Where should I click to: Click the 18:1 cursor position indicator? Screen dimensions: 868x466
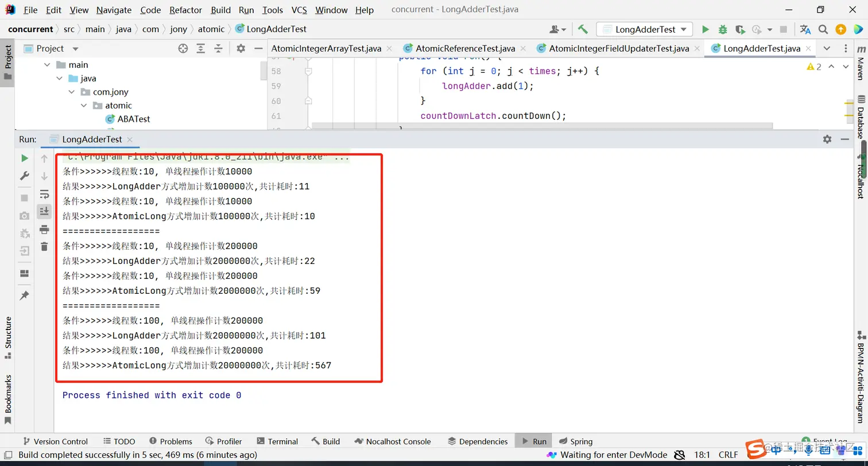click(x=702, y=455)
